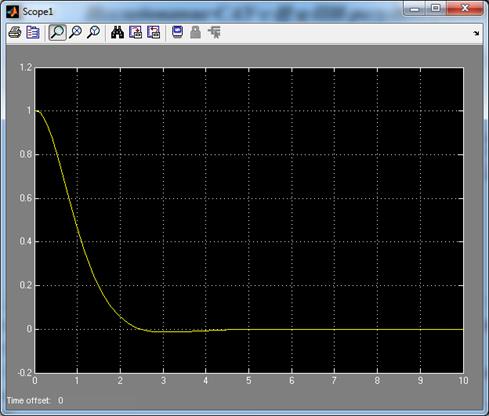
Task: Close the Scope1 window
Action: click(465, 8)
